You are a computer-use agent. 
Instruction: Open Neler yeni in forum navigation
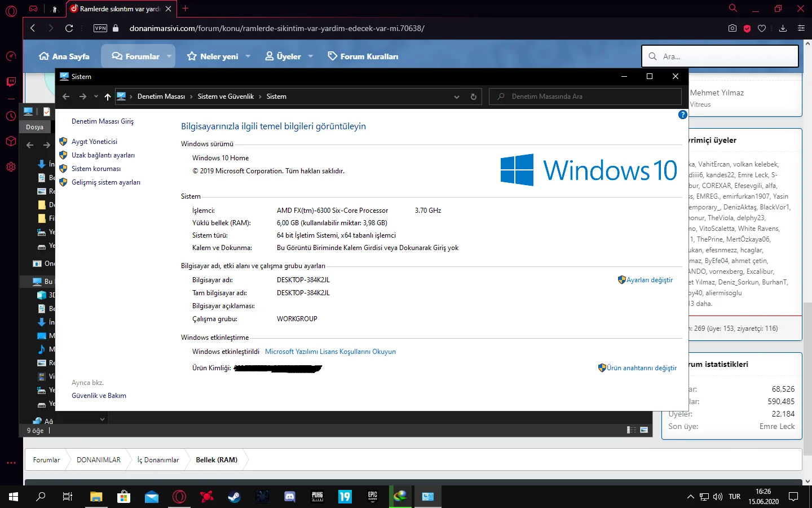213,56
